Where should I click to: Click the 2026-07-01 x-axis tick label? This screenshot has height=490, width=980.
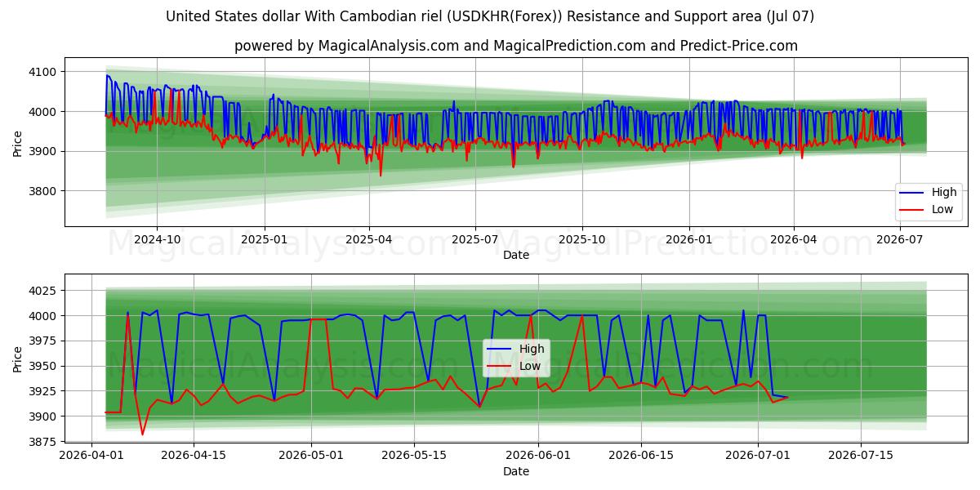pos(759,457)
